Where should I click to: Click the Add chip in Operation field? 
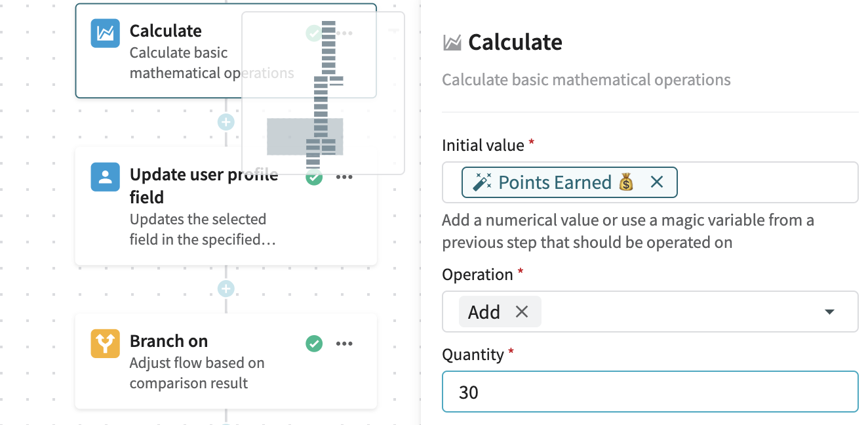coord(484,312)
